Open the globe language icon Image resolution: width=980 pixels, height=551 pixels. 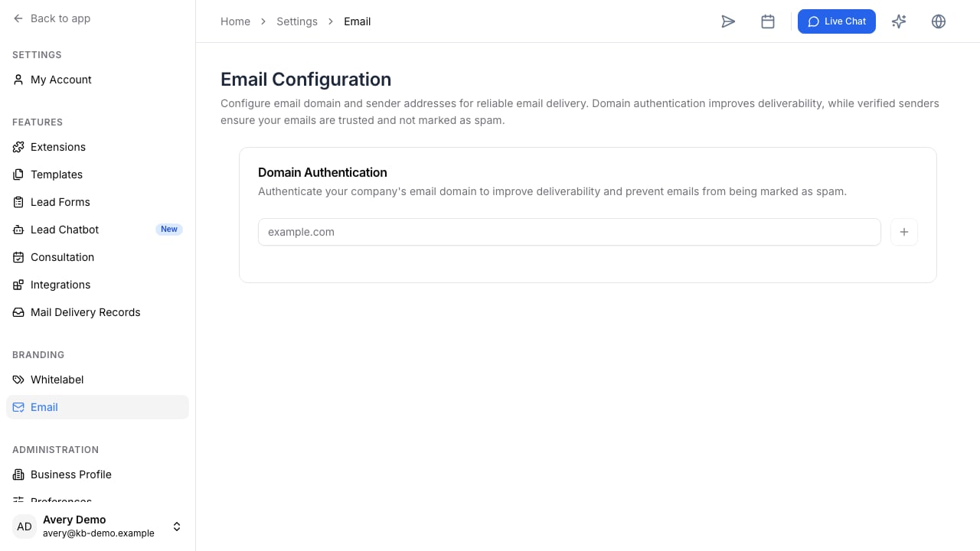tap(939, 21)
